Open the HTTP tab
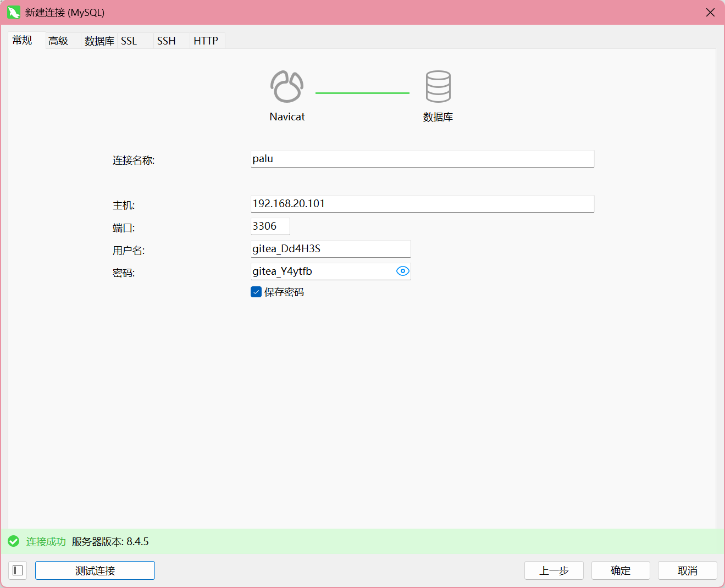This screenshot has width=725, height=588. [206, 41]
